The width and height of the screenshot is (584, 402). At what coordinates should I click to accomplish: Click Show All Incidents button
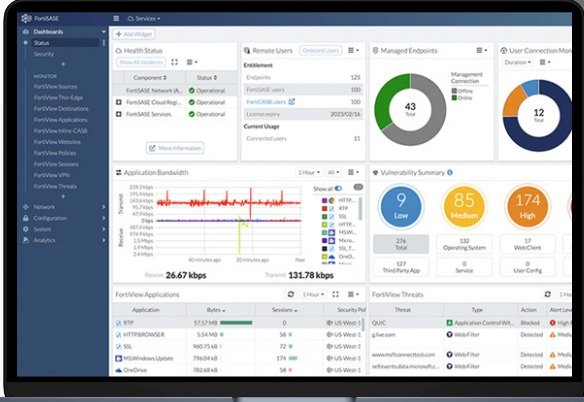141,62
